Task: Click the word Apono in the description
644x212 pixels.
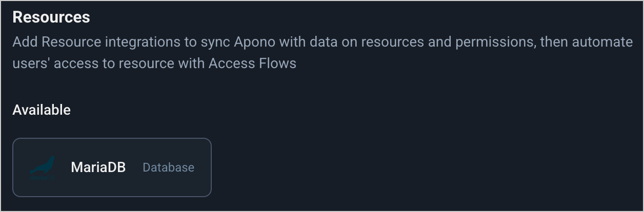Action: pos(254,41)
